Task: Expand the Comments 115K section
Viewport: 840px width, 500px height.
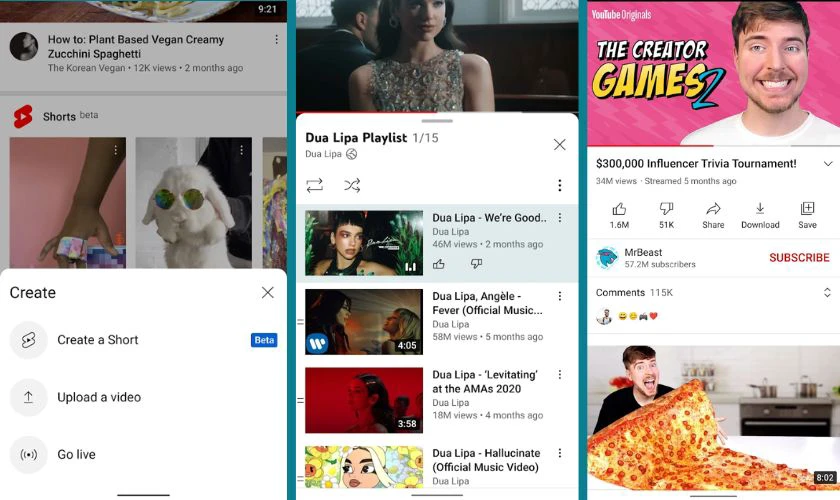Action: (827, 293)
